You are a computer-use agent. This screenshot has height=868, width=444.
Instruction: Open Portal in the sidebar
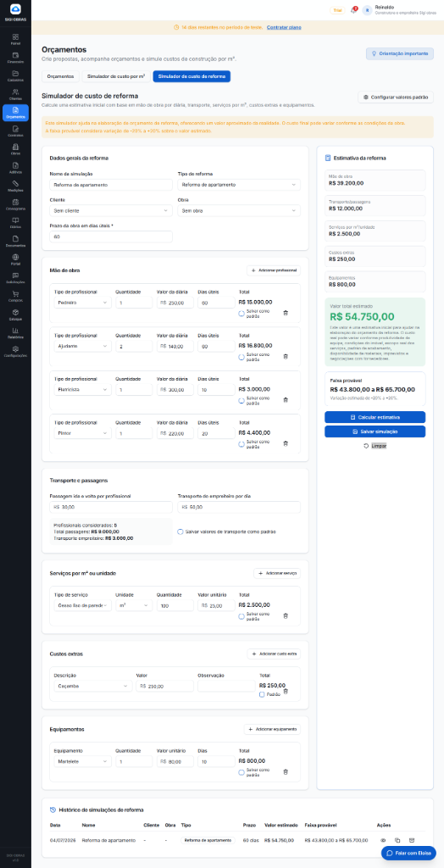15,259
